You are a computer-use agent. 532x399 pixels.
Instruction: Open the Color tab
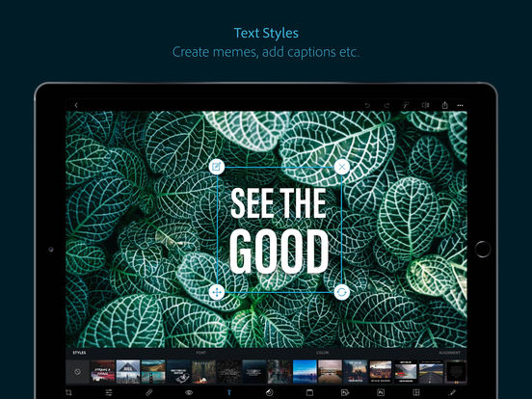click(x=322, y=353)
